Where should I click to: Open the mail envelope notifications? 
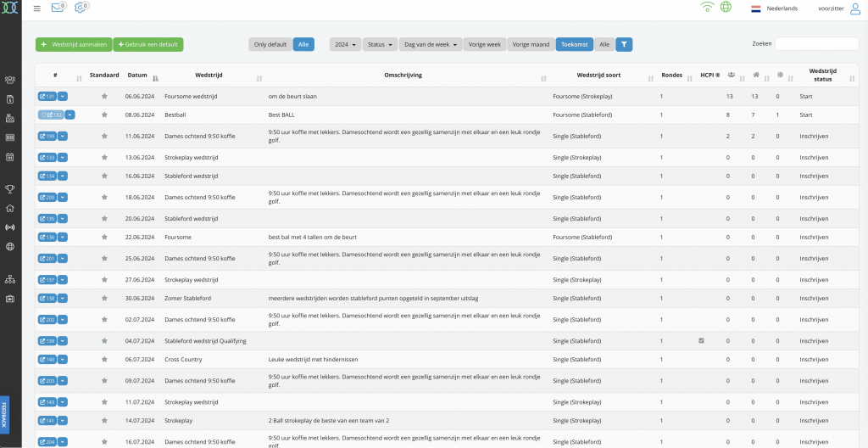[x=58, y=8]
